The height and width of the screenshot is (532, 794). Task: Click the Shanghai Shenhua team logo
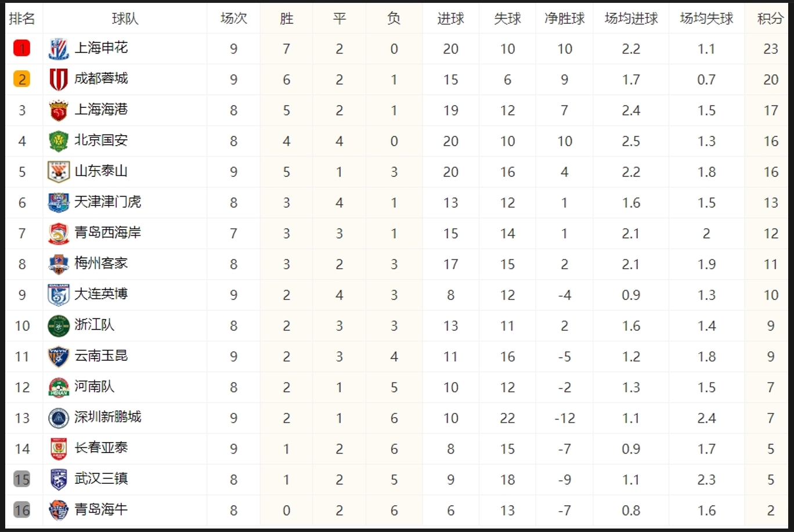[59, 49]
